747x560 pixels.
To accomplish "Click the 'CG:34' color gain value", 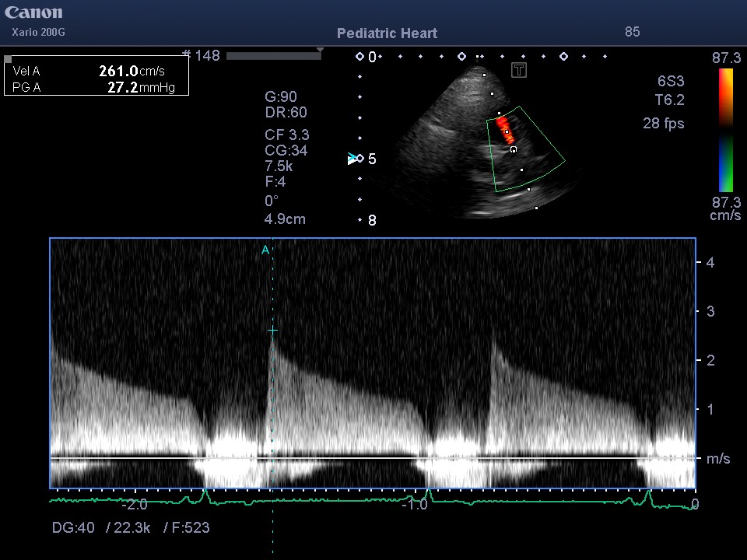I will point(286,150).
